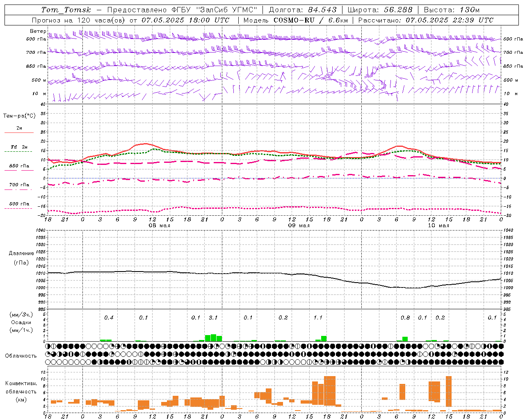Click the 3.1 precipitation total value
This screenshot has height=420, width=525.
tap(213, 318)
